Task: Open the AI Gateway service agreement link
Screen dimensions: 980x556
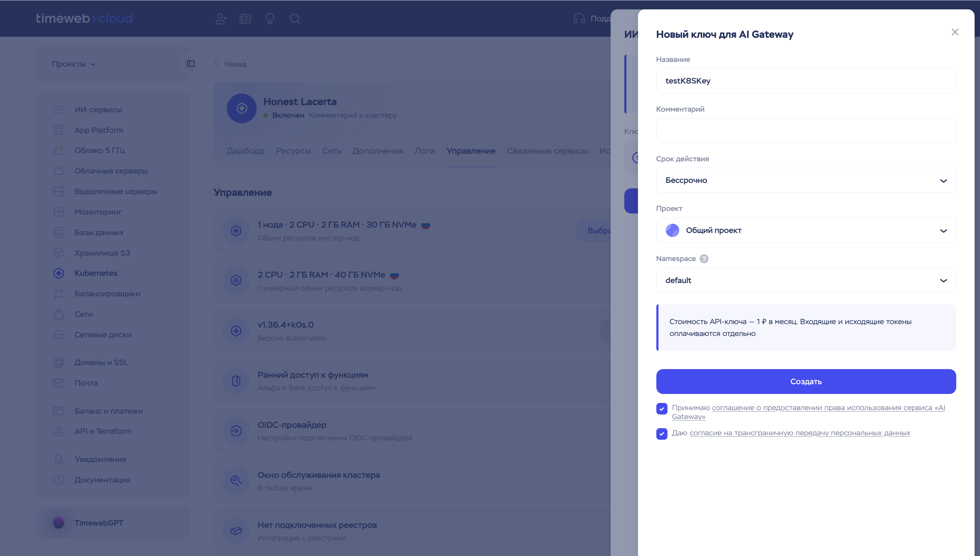Action: 808,412
